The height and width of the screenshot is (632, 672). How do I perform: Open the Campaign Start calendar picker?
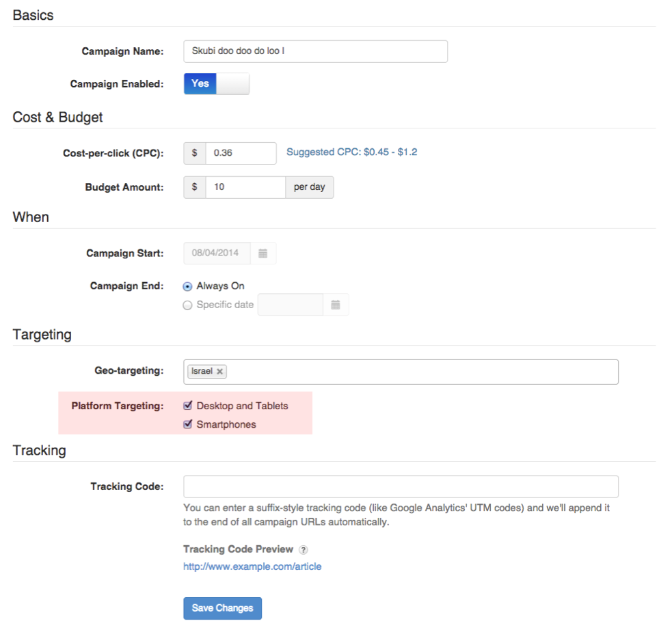[263, 253]
